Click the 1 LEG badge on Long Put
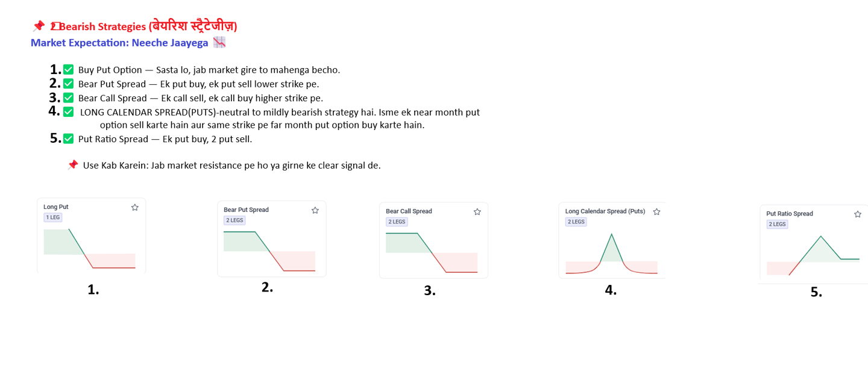Image resolution: width=868 pixels, height=377 pixels. point(52,217)
